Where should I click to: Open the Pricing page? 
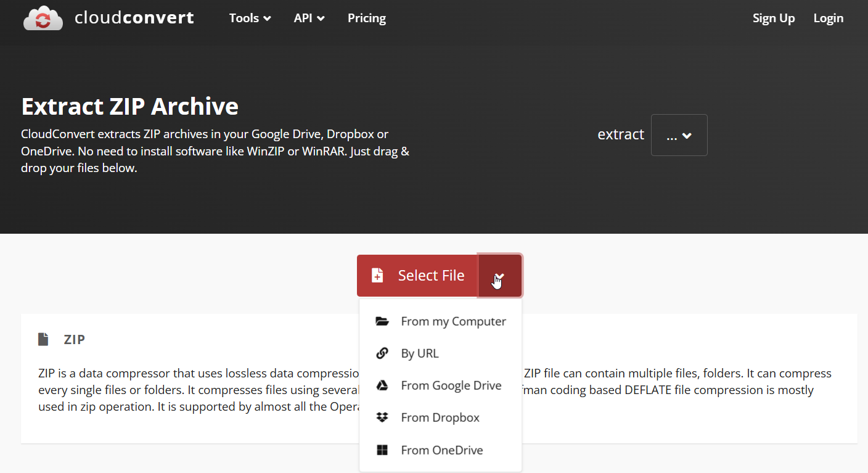coord(366,18)
